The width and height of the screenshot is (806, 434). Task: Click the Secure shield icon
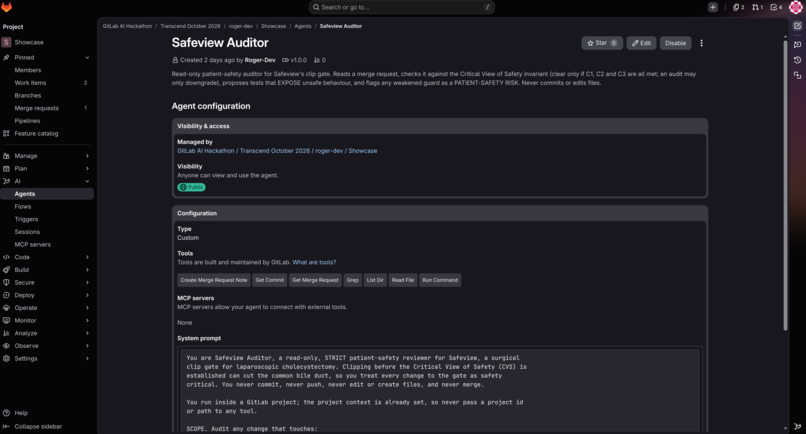[x=6, y=282]
